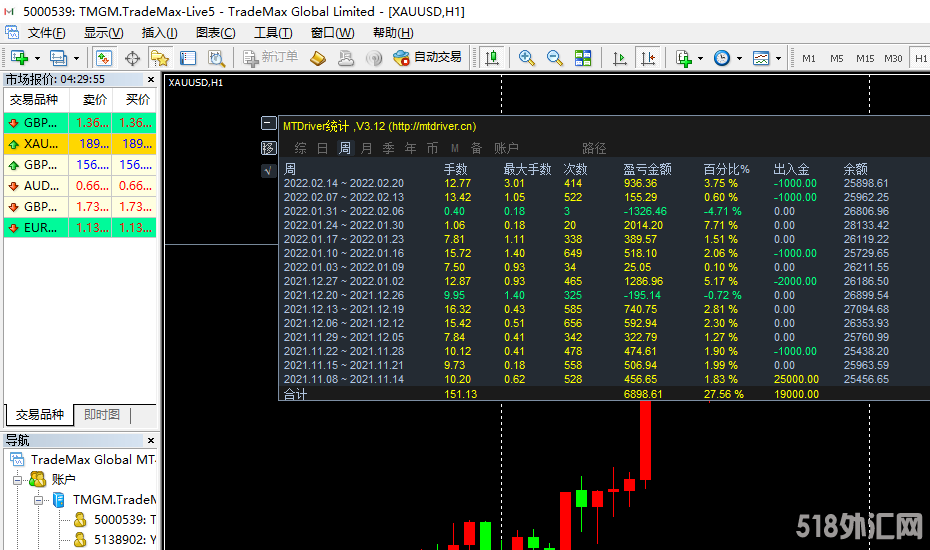This screenshot has height=550, width=930.
Task: Open the Market Watch toolbar icon
Action: pos(103,58)
